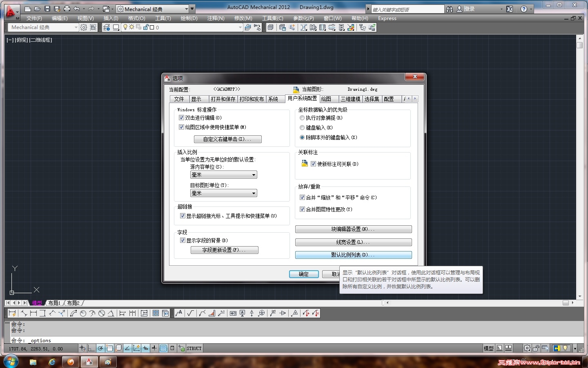The image size is (588, 368).
Task: Toggle 合并"缩放"和"平移"命令 checkbox
Action: [302, 197]
